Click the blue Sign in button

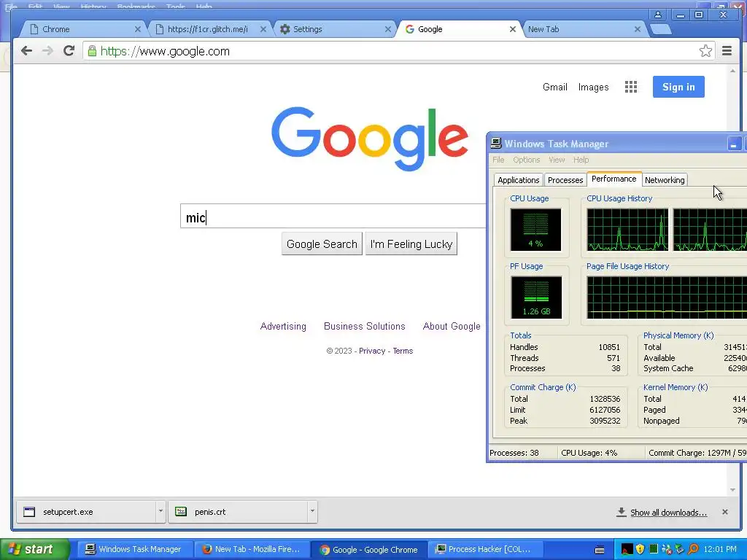coord(678,87)
